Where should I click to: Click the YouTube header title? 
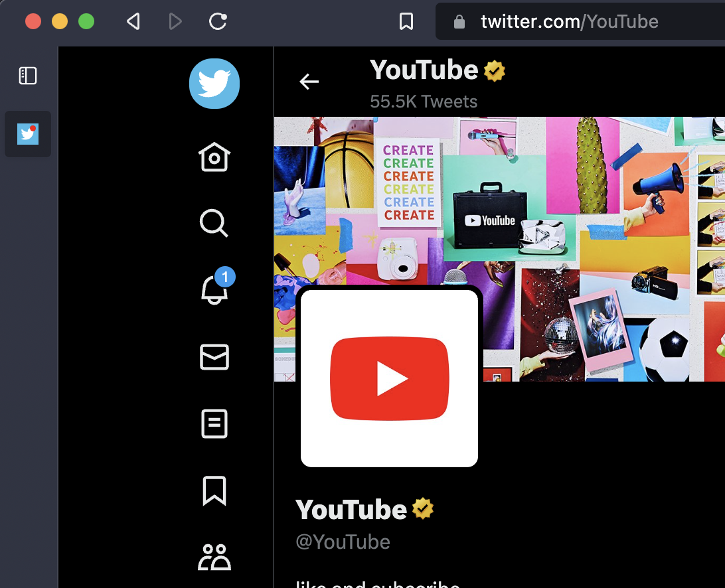coord(424,70)
